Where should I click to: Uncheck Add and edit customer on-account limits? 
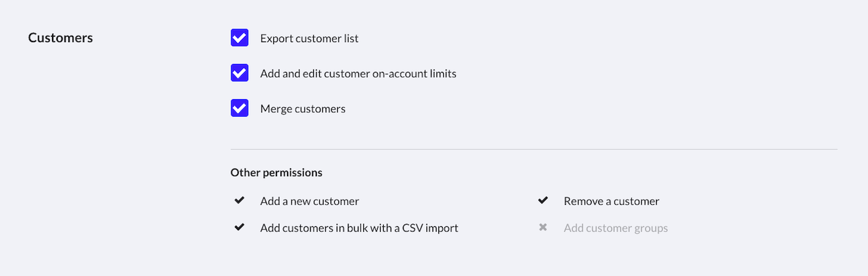[x=239, y=73]
